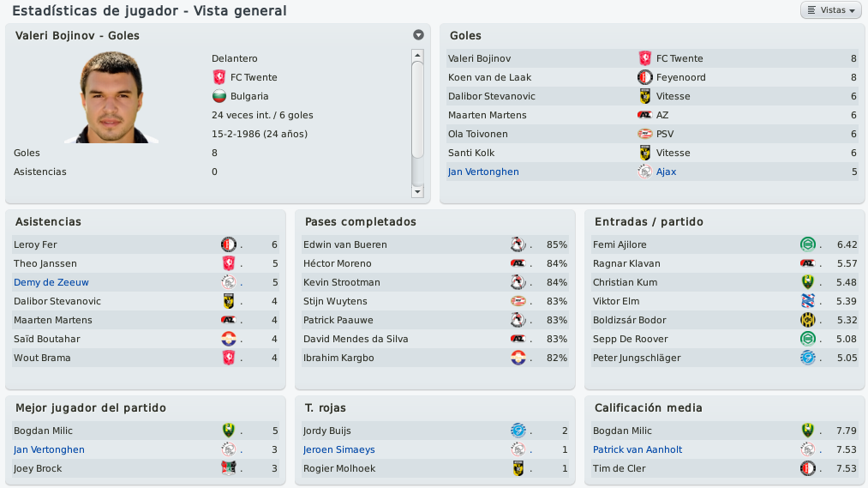
Task: Click the Bulgaria flag icon in player profile
Action: point(219,96)
